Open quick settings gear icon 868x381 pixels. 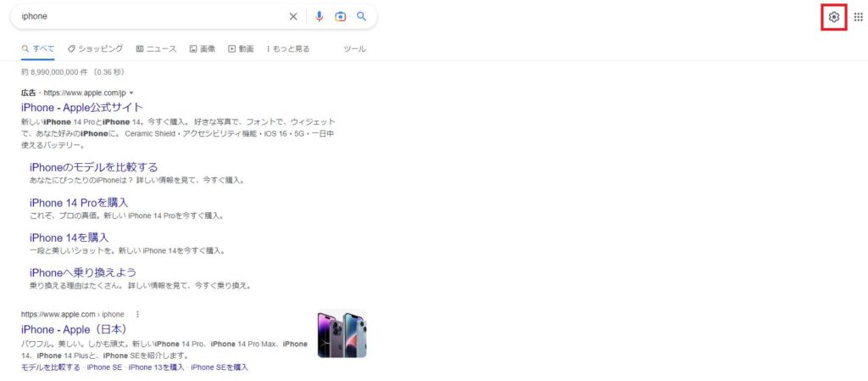(x=834, y=17)
